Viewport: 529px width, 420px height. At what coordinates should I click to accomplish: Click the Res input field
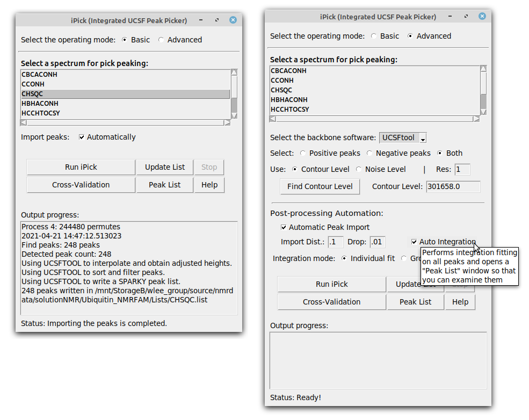tap(462, 169)
